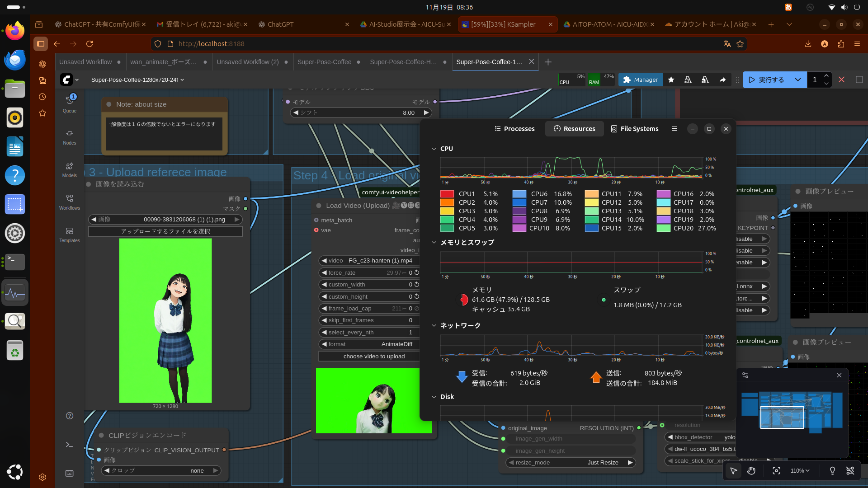Open the Nodes library sidebar icon
This screenshot has width=868, height=488.
point(70,137)
